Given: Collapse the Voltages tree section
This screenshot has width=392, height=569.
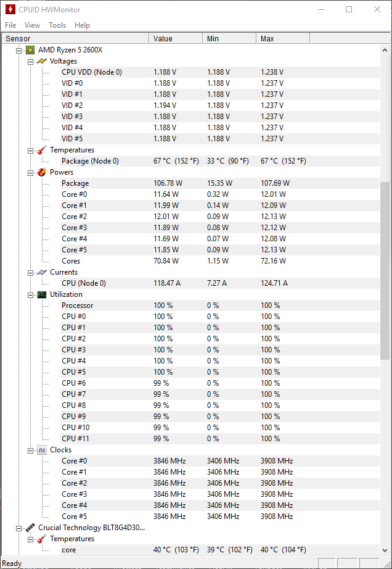Looking at the screenshot, I should coord(30,61).
